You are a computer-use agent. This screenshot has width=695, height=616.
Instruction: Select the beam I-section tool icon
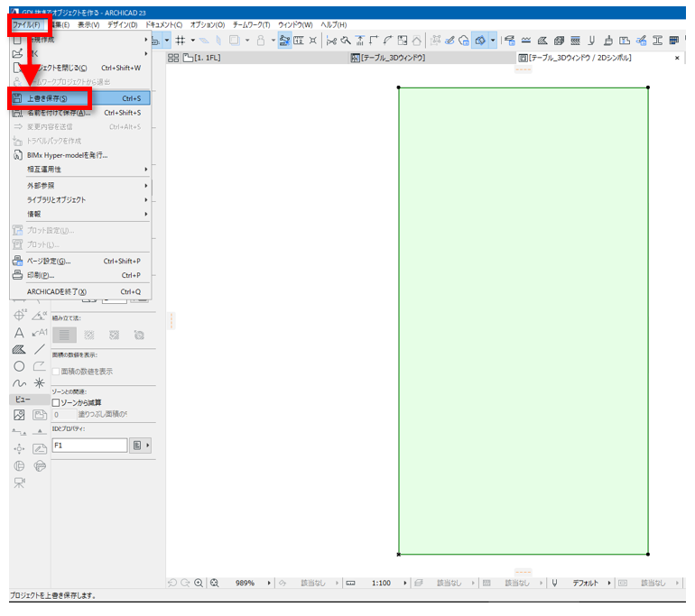pos(657,41)
